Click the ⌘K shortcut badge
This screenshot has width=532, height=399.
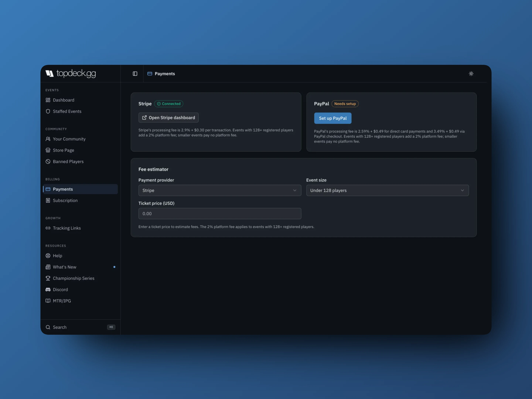click(111, 327)
